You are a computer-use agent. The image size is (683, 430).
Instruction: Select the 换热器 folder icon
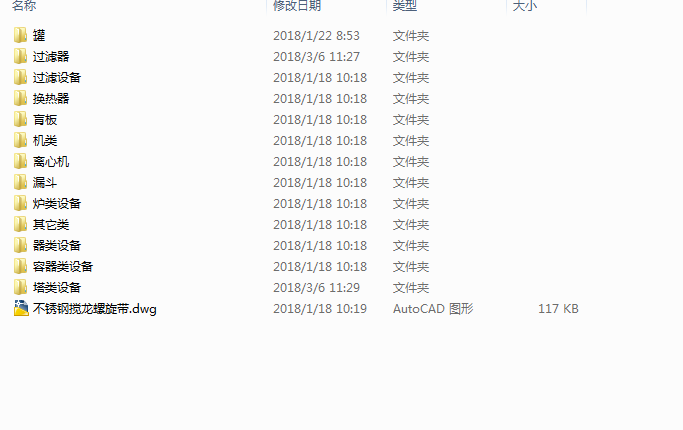20,98
